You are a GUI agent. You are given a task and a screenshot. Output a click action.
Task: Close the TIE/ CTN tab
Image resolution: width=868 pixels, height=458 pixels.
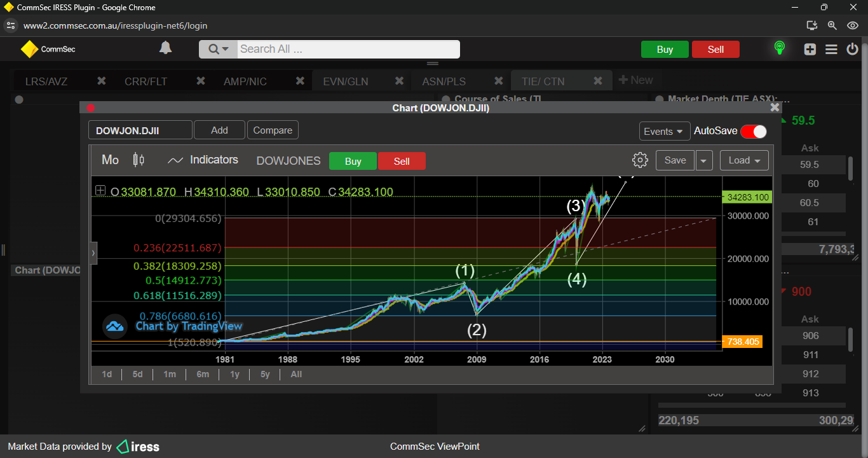tap(598, 81)
